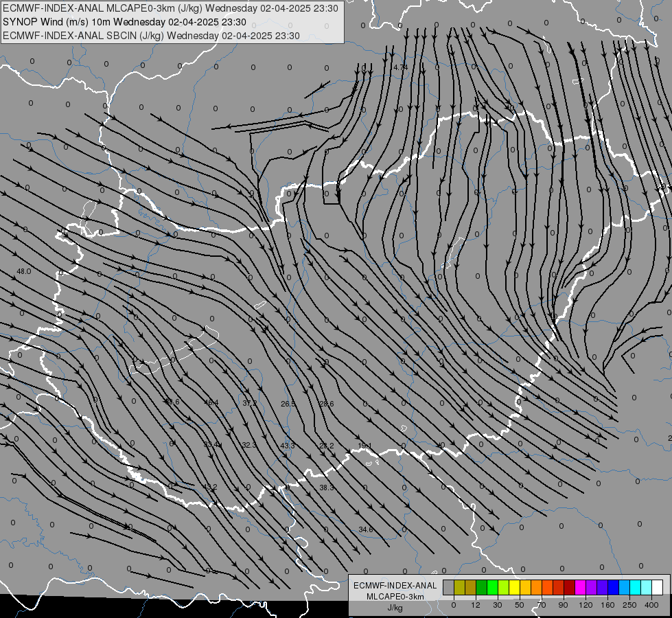Click the map value 38.3

[x=326, y=488]
